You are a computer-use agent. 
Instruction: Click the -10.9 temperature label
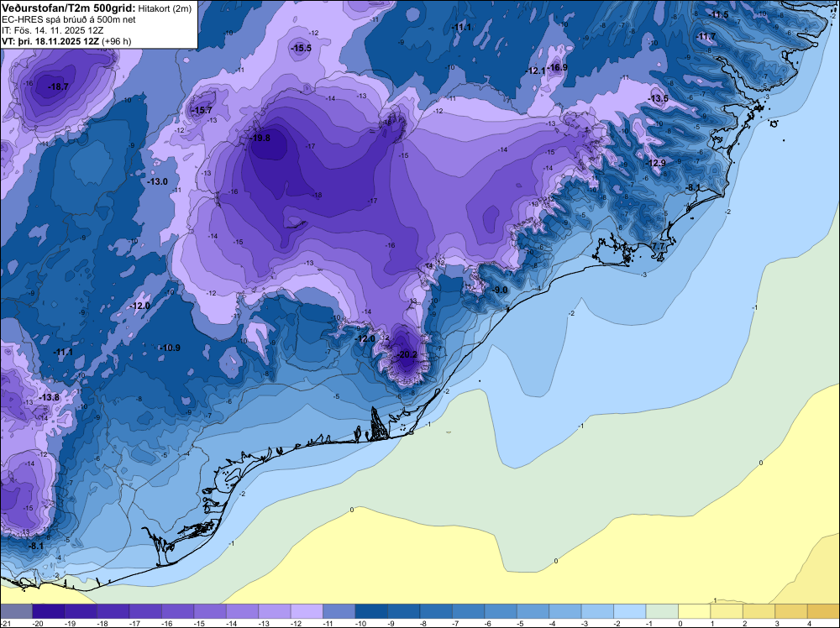(x=170, y=348)
